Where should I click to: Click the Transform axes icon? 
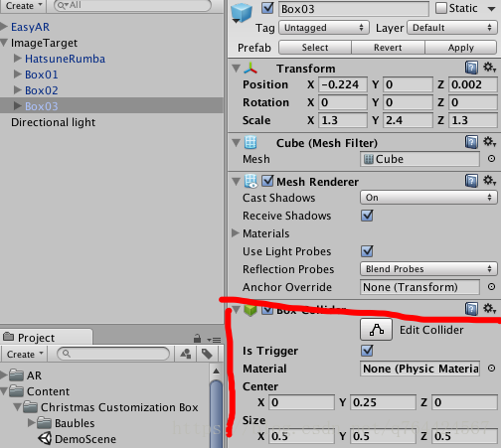[250, 69]
